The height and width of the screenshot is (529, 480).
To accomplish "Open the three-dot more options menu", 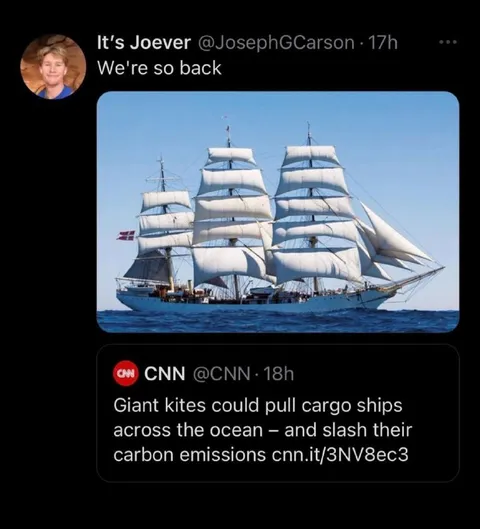I will click(x=448, y=42).
